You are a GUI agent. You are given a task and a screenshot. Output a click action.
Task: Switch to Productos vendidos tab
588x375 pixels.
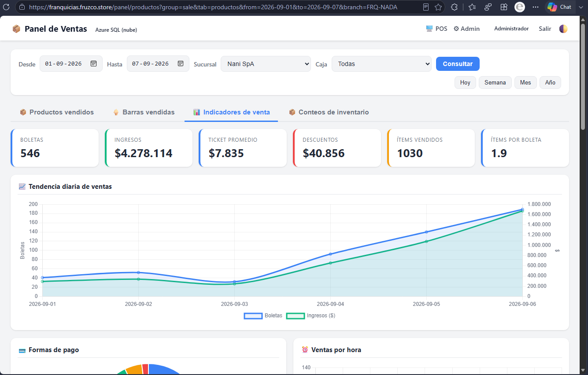tap(57, 112)
